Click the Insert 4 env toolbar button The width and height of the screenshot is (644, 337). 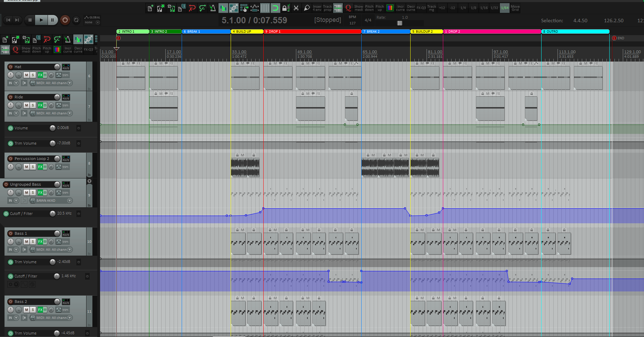point(317,8)
